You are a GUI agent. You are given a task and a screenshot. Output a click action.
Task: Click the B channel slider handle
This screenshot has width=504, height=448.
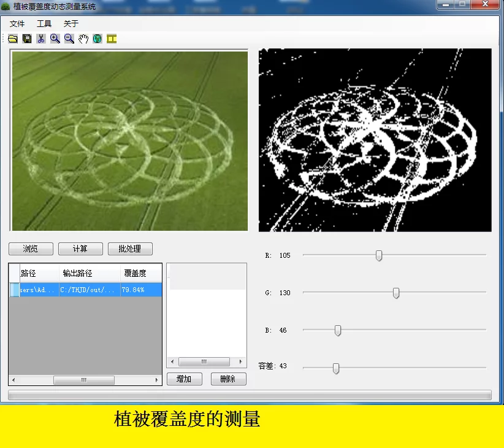[338, 331]
